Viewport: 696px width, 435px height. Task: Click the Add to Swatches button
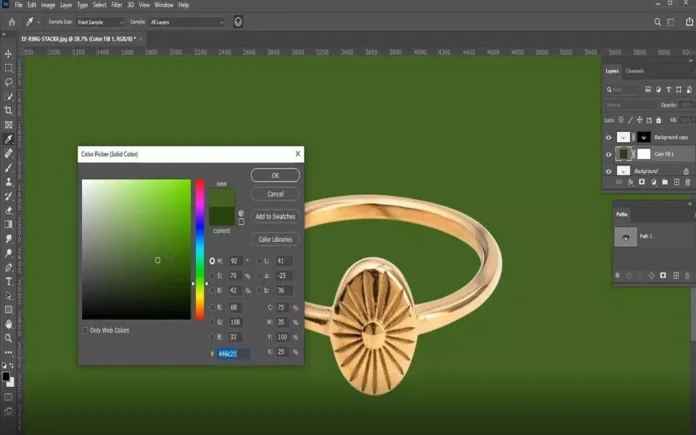[x=275, y=216]
